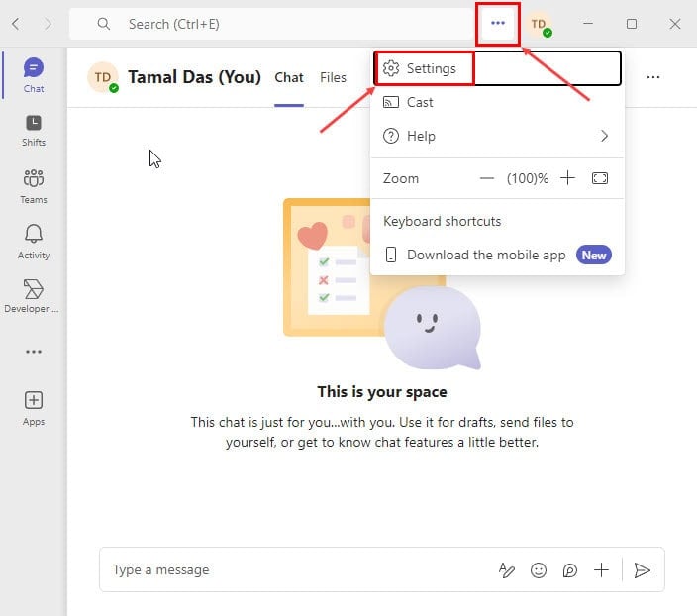The image size is (697, 616).
Task: Click the Tamal Das (You) name
Action: coord(195,77)
